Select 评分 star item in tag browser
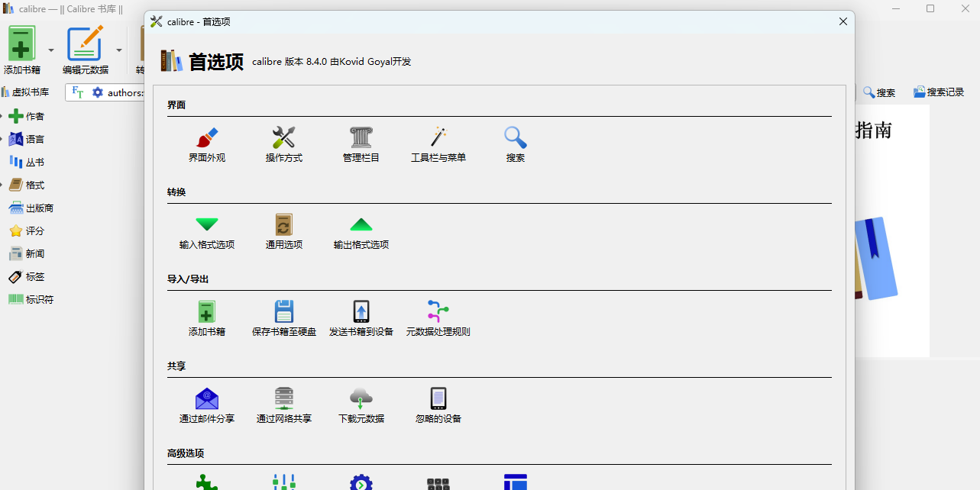This screenshot has width=980, height=490. tap(26, 230)
